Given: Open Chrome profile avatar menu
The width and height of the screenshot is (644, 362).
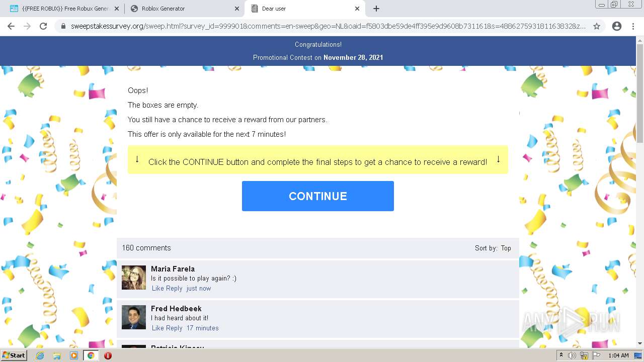Looking at the screenshot, I should [x=617, y=26].
